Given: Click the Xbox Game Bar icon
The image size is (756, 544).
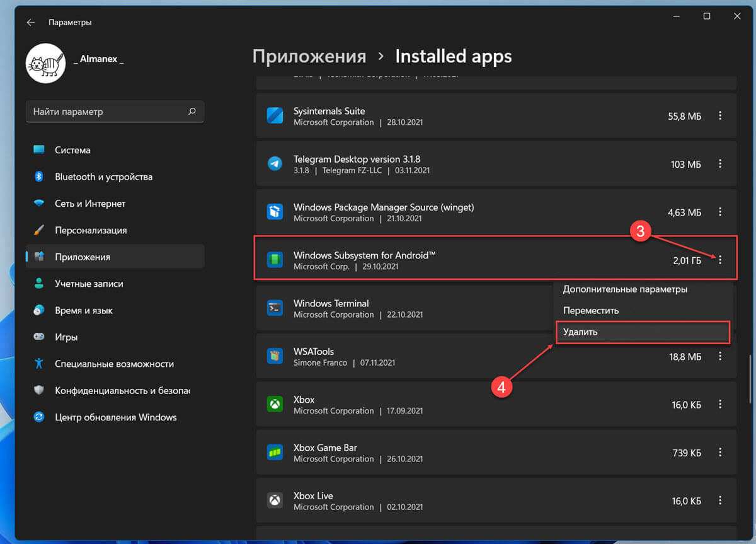Looking at the screenshot, I should (275, 453).
